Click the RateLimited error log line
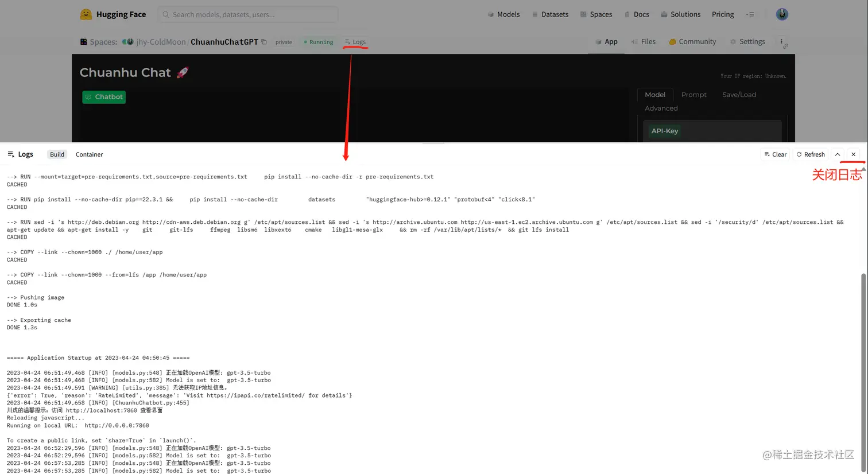Screen dimensions: 868x474 pyautogui.click(x=180, y=395)
